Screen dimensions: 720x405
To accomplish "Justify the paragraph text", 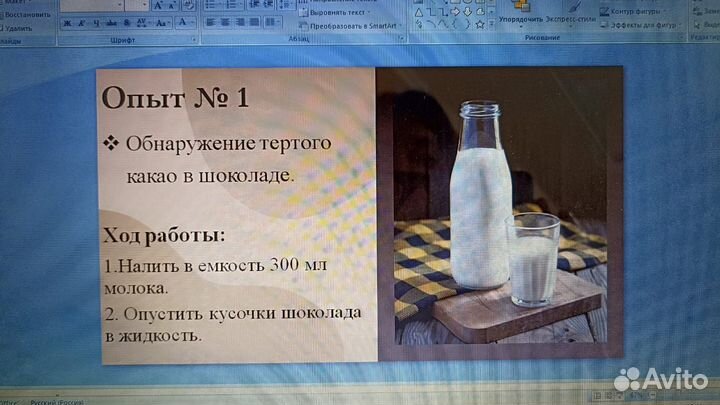I will click(x=254, y=22).
